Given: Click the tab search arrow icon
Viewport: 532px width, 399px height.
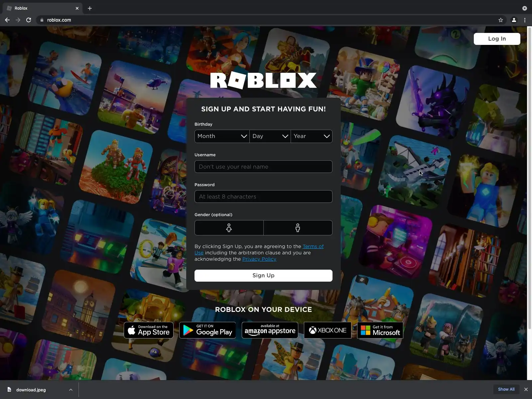Looking at the screenshot, I should pos(525,8).
